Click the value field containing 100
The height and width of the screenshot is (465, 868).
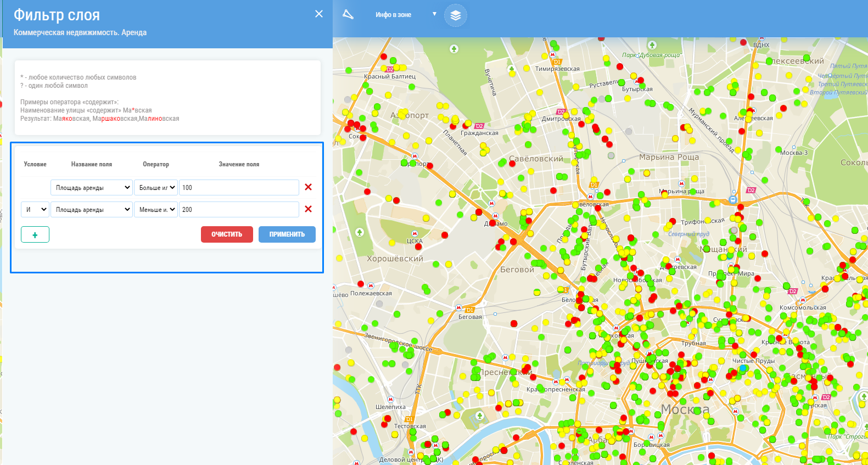click(239, 188)
